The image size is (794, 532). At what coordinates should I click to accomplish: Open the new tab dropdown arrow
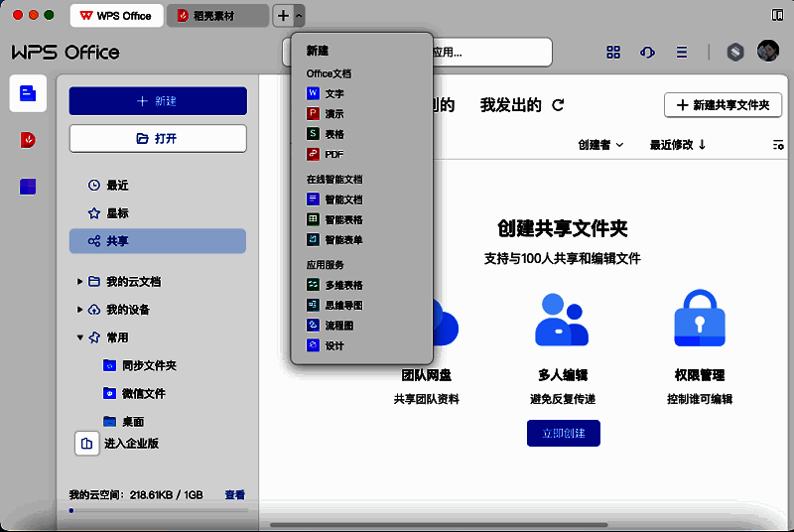(299, 16)
